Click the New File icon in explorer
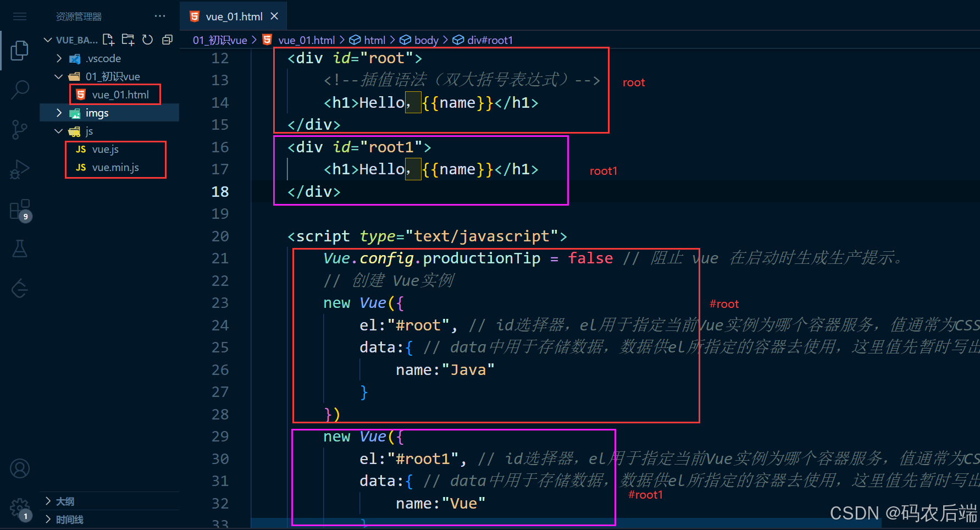980x530 pixels. click(108, 40)
